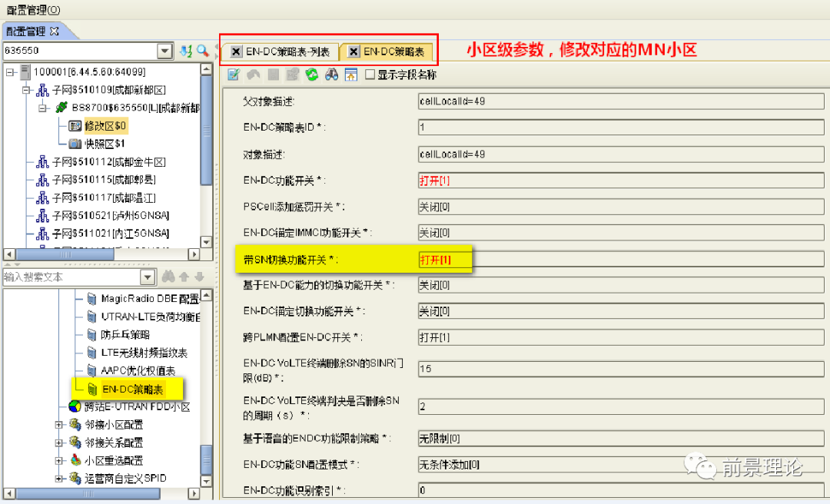This screenshot has height=504, width=830.
Task: Click the magnifier search icon beside 635550
Action: 203,51
